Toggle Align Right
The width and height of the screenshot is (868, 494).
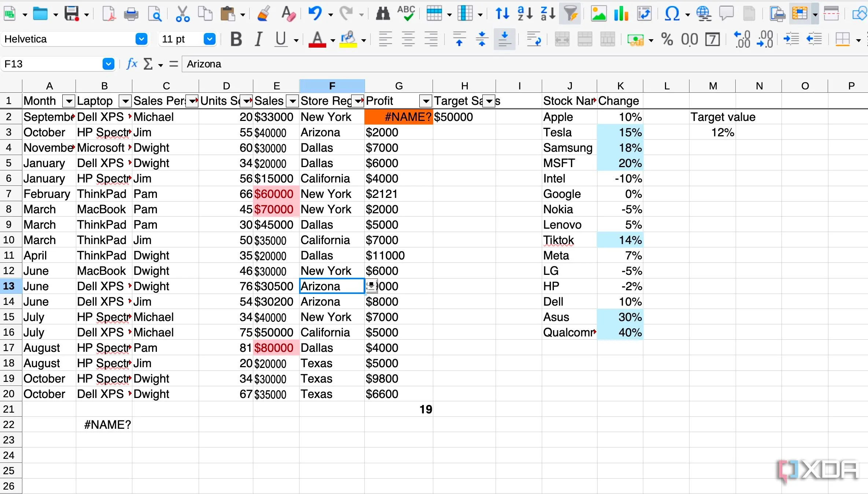coord(431,39)
